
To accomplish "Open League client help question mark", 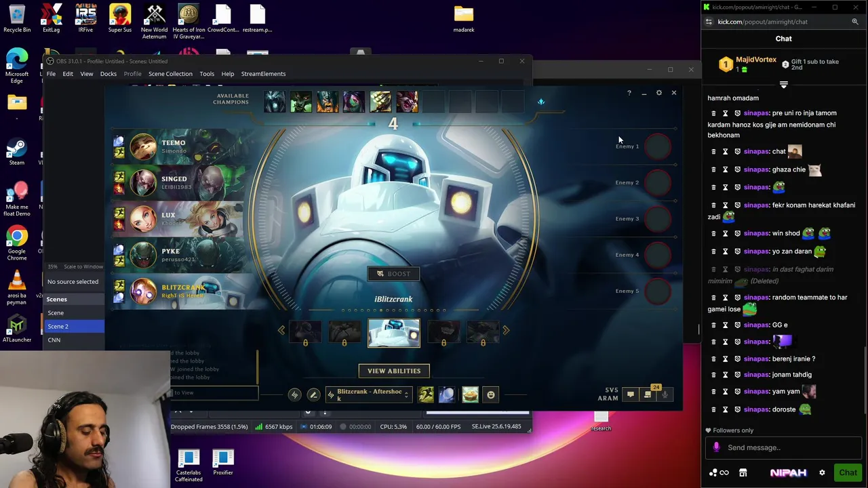I will click(629, 93).
